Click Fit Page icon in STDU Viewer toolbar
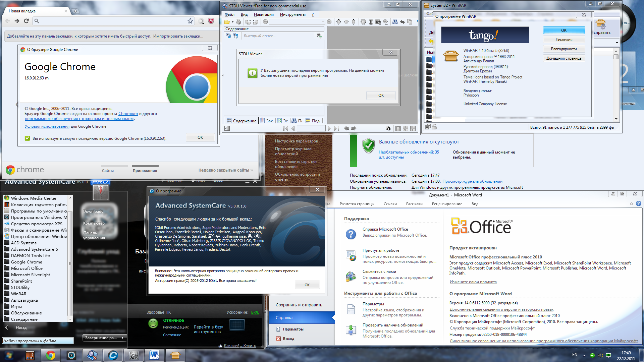Screen dimensions: 644x362 tap(339, 22)
